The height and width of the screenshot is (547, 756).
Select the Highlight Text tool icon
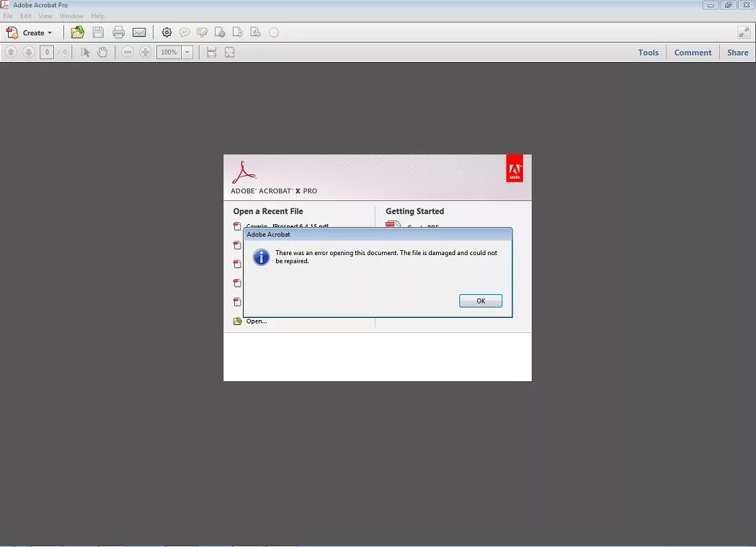(202, 32)
